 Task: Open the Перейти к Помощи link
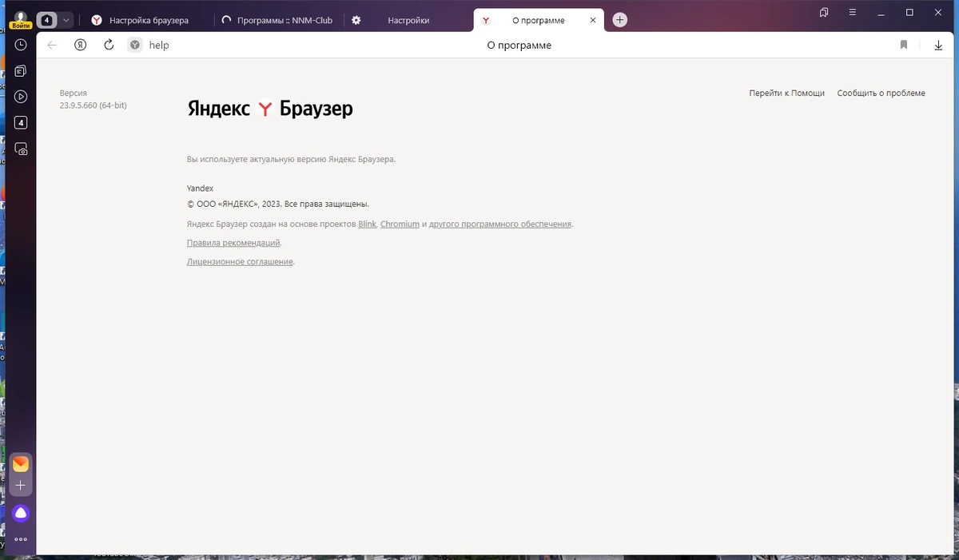(786, 93)
